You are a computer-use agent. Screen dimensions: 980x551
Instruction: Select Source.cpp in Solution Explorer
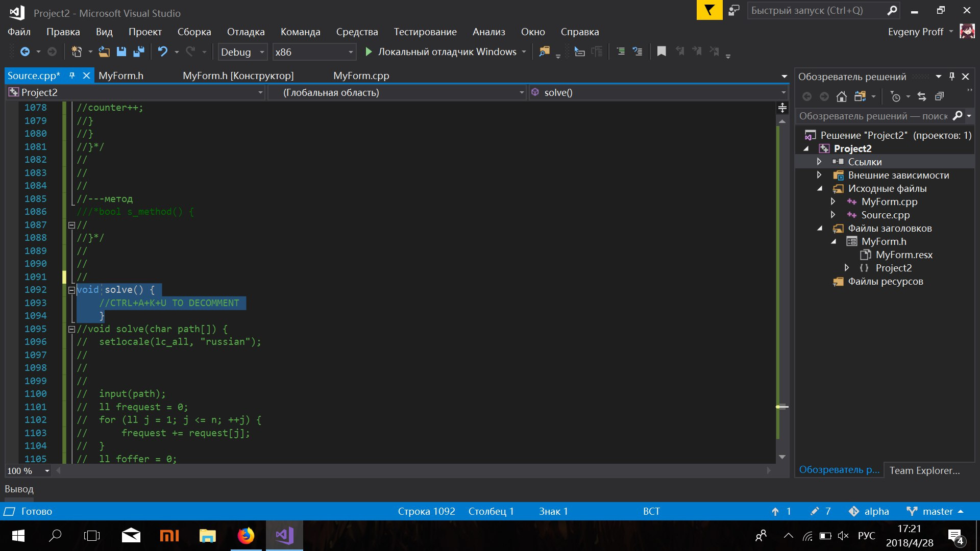[x=886, y=215]
